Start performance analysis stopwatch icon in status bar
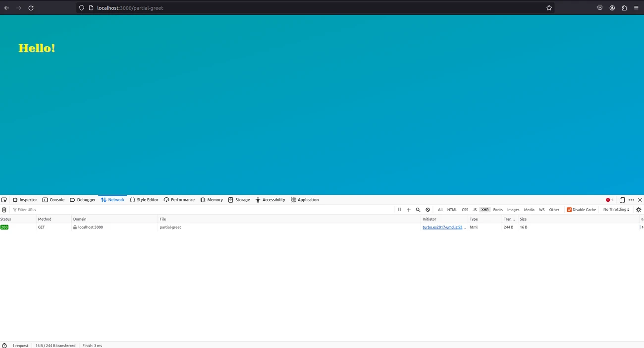The image size is (644, 348). tap(4, 346)
